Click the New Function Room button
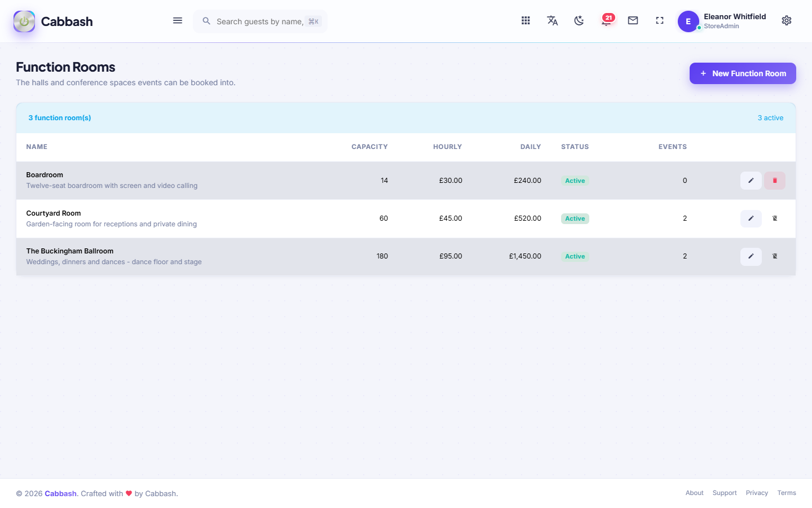The image size is (812, 508). (x=743, y=73)
